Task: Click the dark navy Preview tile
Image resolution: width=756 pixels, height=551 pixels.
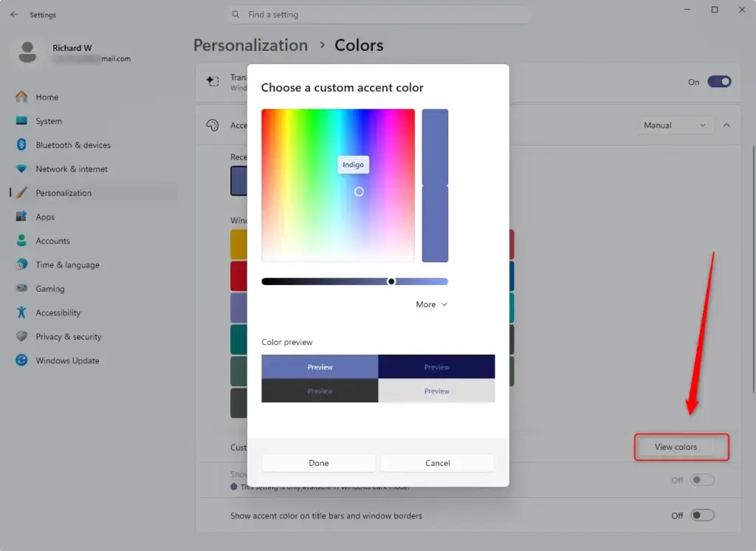Action: click(437, 366)
